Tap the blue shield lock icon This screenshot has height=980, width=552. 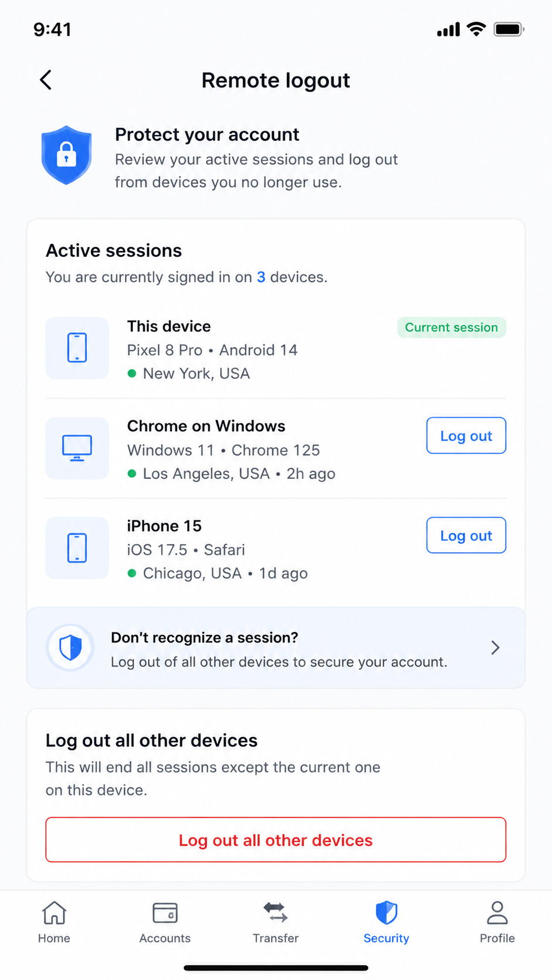pos(66,155)
